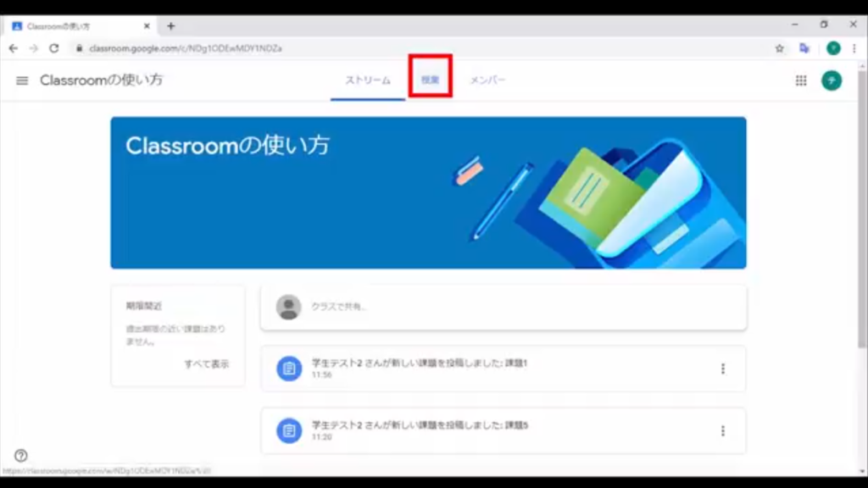Bookmark this page with the star icon

[780, 48]
